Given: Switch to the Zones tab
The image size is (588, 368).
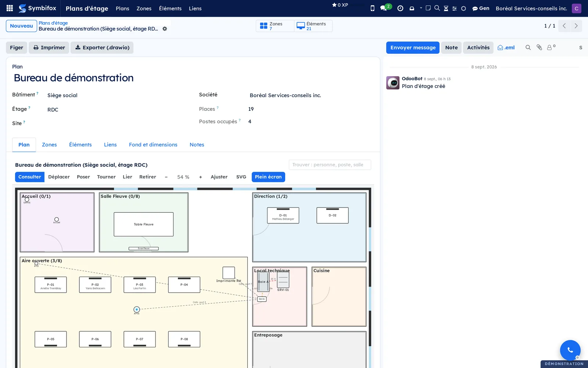Looking at the screenshot, I should 49,145.
